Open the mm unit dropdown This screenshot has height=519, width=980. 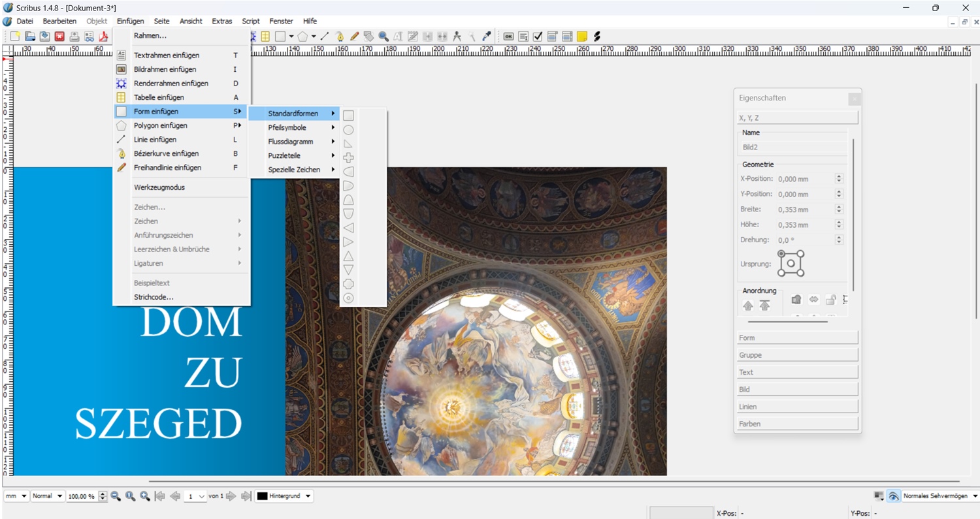click(x=16, y=496)
